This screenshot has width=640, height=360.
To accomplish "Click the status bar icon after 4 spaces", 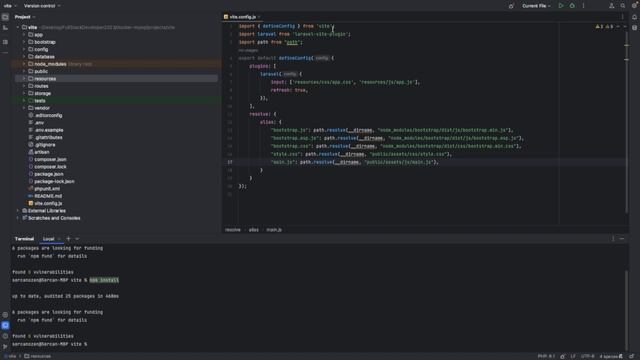I will pos(631,356).
